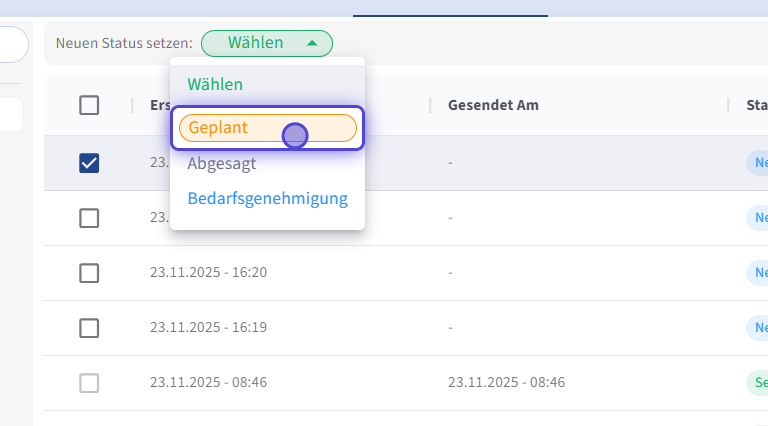Click the blue status badge in 16:20 row
Screen dimensions: 768x426
click(758, 272)
